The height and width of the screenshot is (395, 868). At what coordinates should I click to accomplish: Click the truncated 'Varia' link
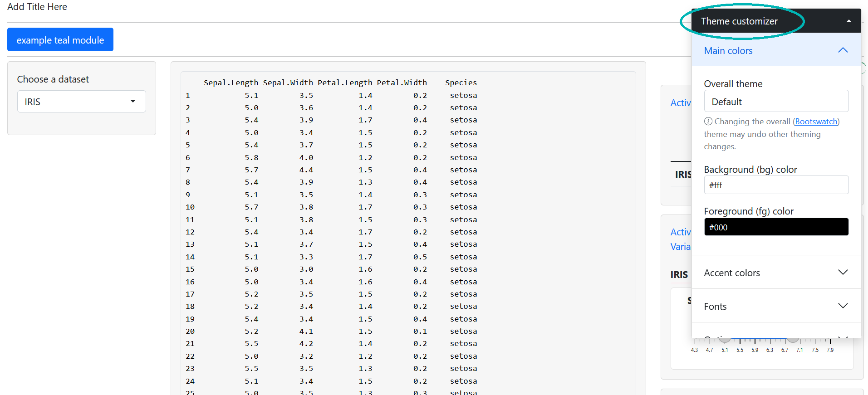[680, 247]
